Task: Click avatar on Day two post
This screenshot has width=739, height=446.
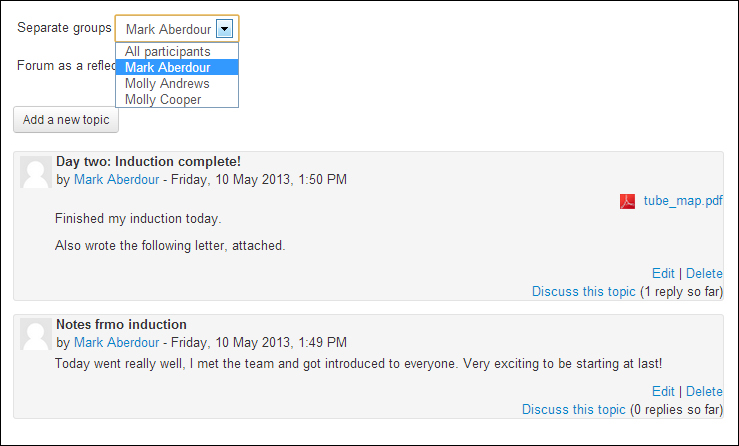Action: tap(36, 173)
